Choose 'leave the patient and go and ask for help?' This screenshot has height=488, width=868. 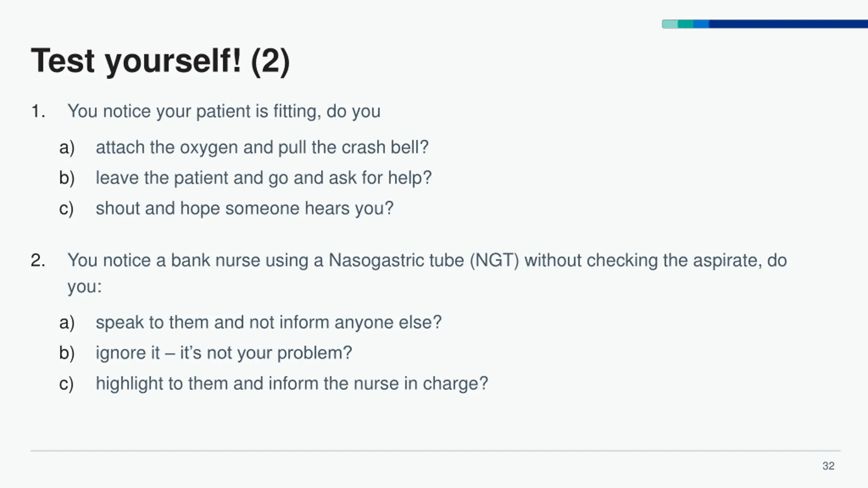[x=263, y=178]
